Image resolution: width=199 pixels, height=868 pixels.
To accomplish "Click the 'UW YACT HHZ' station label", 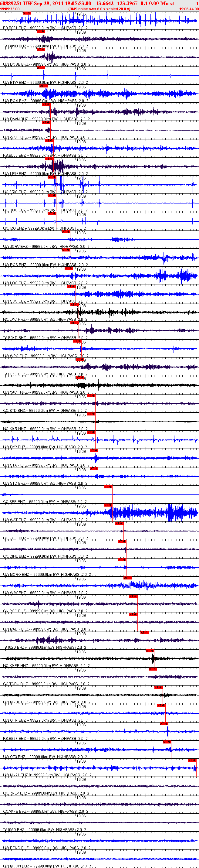I will tap(16, 392).
